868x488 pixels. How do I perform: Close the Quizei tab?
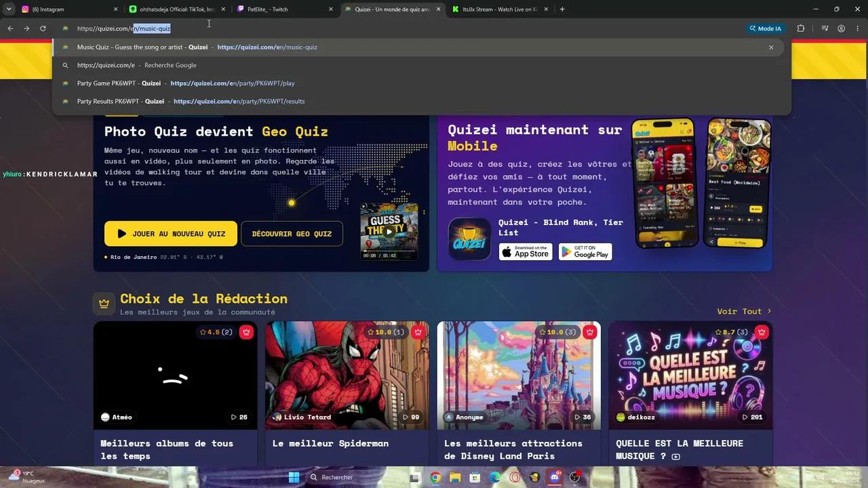[x=439, y=9]
